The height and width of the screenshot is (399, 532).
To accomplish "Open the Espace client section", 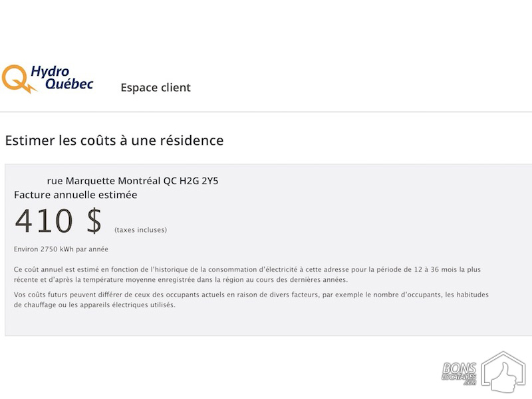I will pyautogui.click(x=156, y=88).
